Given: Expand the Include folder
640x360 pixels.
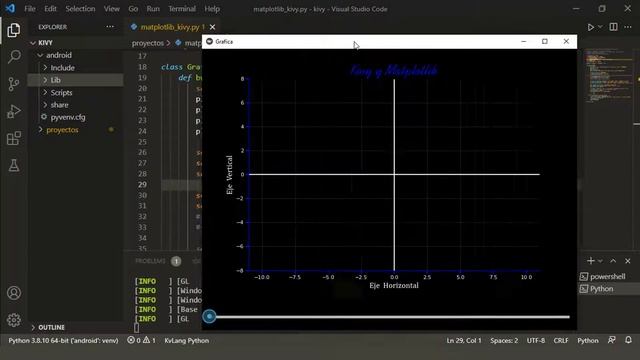Looking at the screenshot, I should tap(45, 67).
